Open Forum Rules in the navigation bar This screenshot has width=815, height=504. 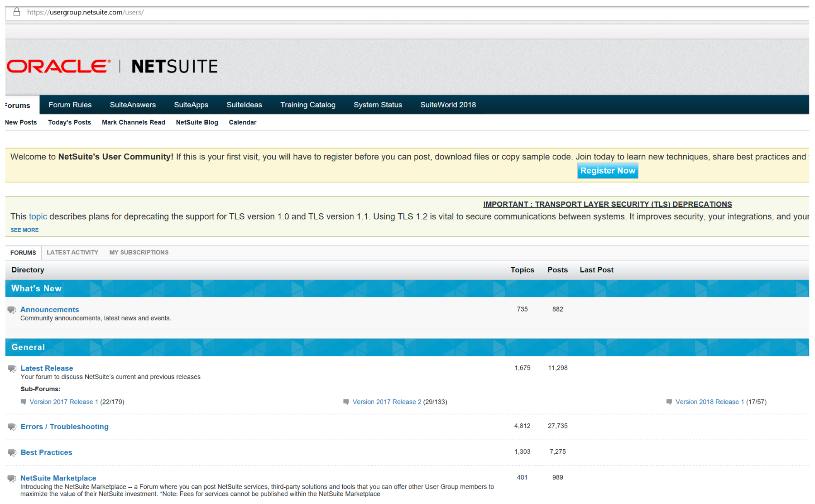click(70, 105)
